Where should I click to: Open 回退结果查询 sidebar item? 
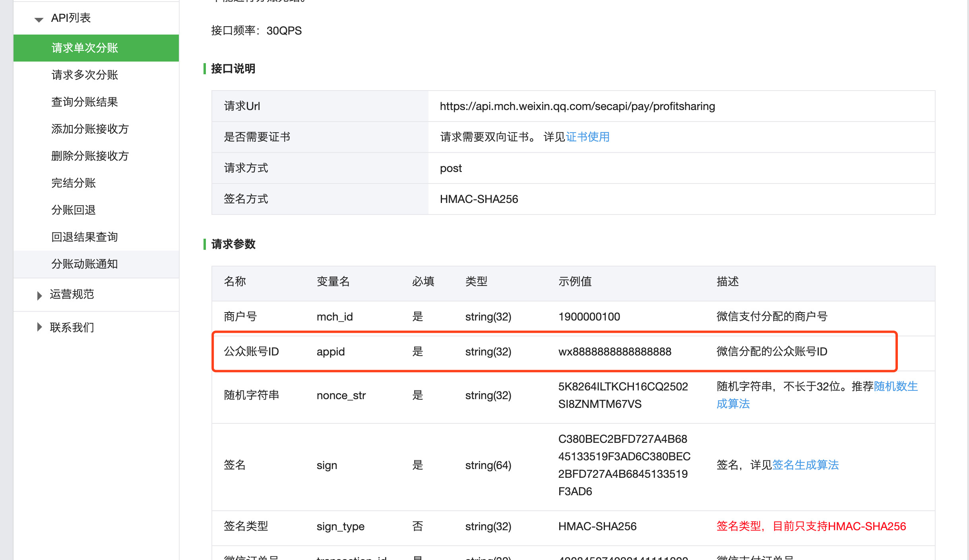coord(85,237)
